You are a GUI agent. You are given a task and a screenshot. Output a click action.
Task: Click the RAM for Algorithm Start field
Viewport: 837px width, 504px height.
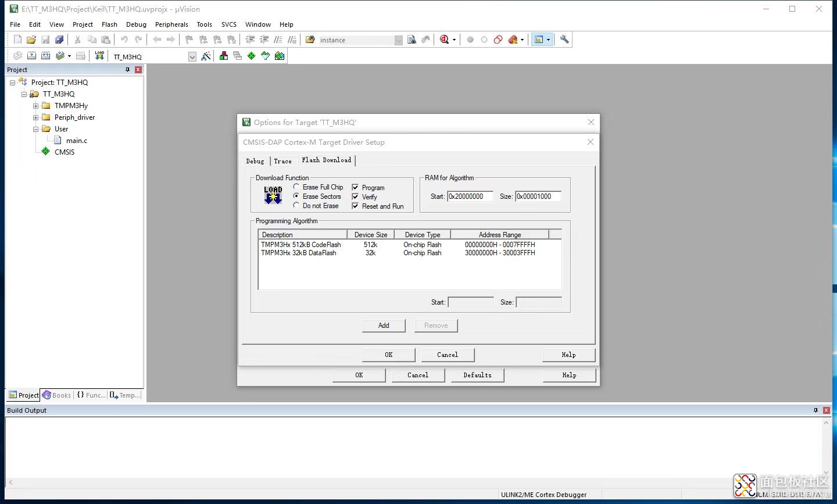tap(470, 196)
